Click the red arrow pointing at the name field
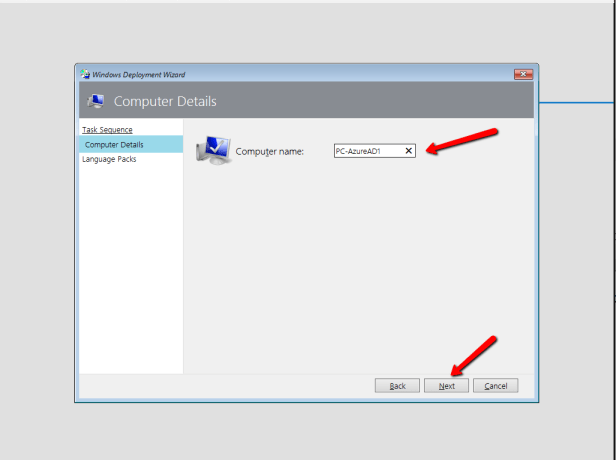 [461, 140]
